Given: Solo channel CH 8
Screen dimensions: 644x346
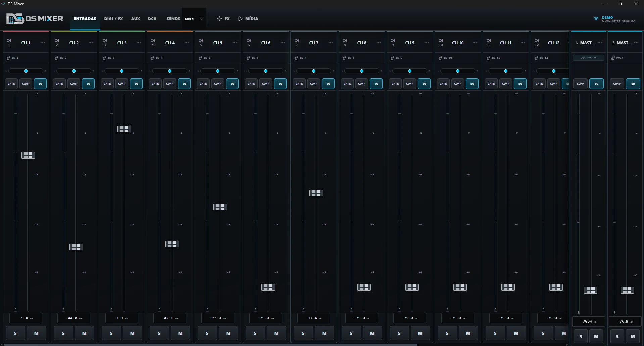Looking at the screenshot, I should tap(351, 333).
